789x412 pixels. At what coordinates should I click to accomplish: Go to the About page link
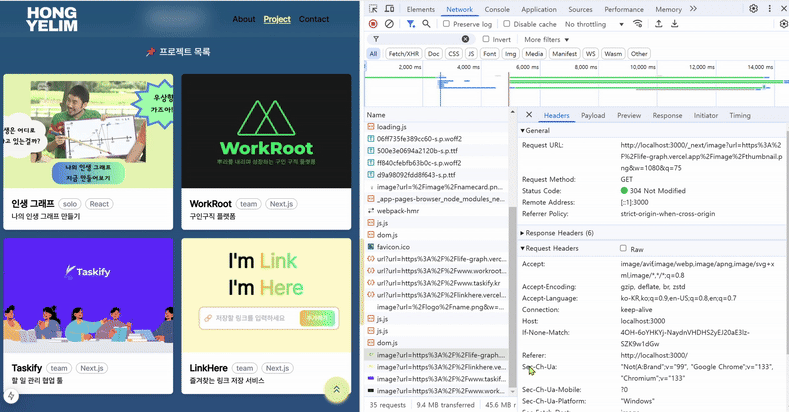click(x=244, y=19)
